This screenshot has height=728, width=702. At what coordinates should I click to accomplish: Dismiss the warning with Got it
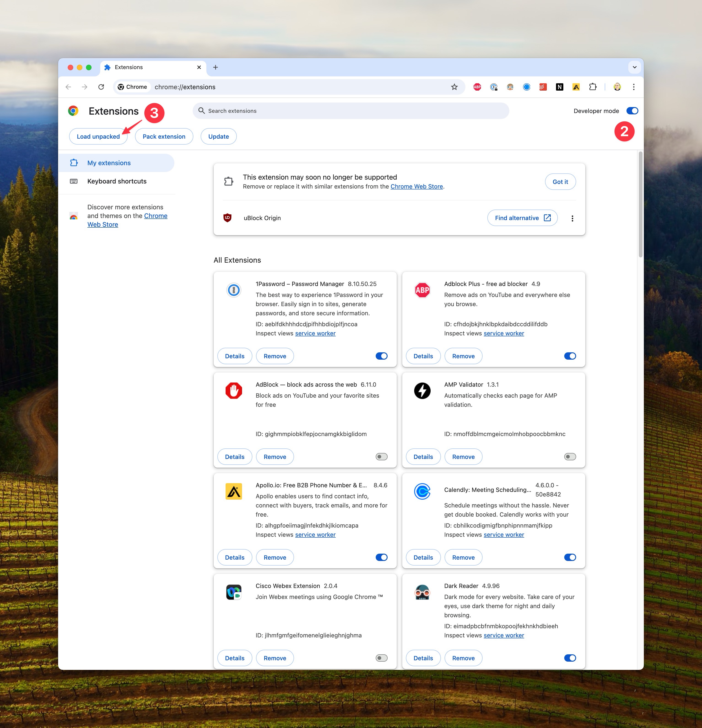click(560, 182)
